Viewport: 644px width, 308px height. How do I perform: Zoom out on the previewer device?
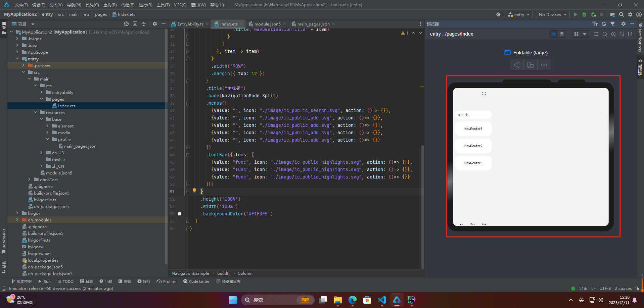605,34
